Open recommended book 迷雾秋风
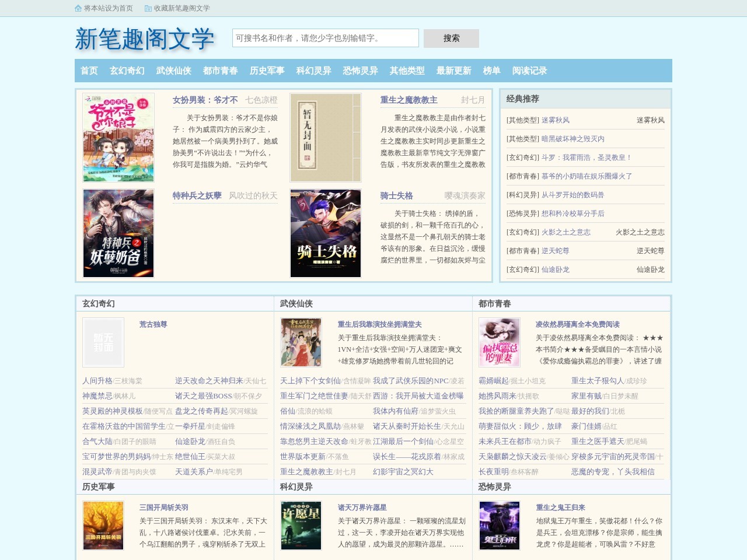Screen dimensions: 747x560 pos(556,120)
